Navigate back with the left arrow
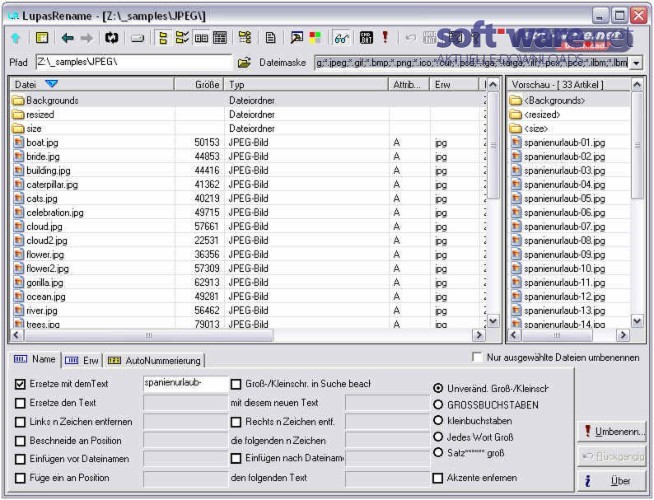 point(68,38)
